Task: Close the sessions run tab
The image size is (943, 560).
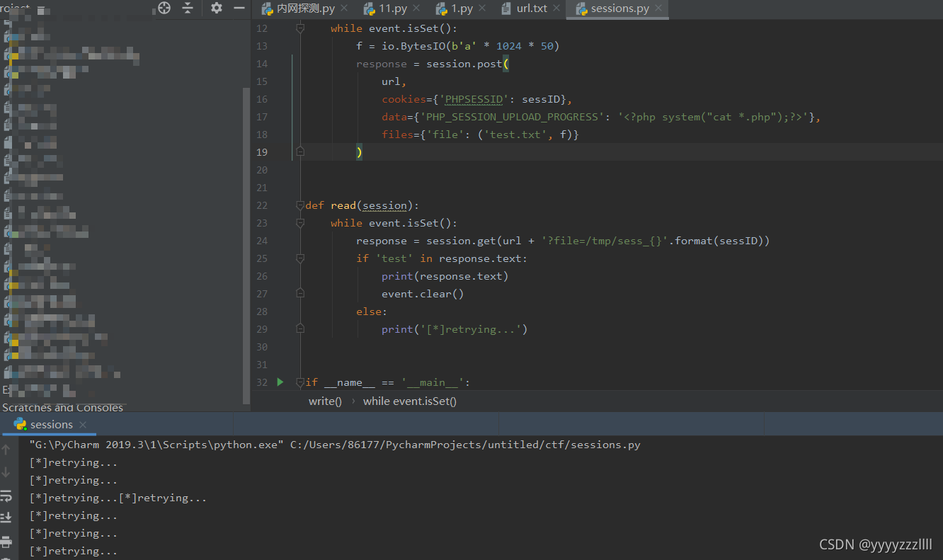Action: pyautogui.click(x=83, y=425)
